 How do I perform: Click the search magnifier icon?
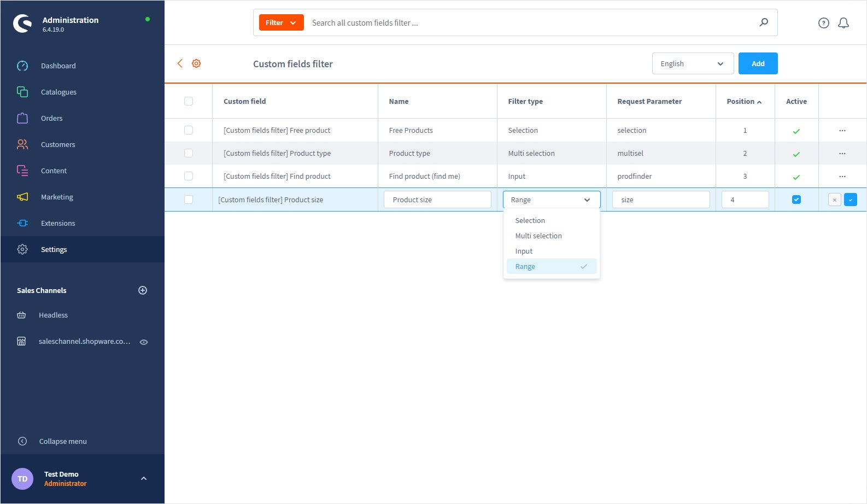pyautogui.click(x=764, y=22)
